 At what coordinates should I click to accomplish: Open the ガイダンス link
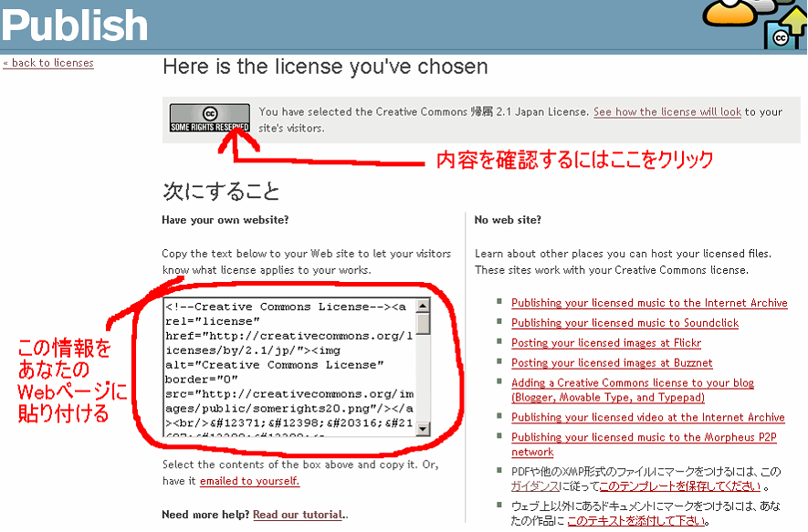pos(535,486)
